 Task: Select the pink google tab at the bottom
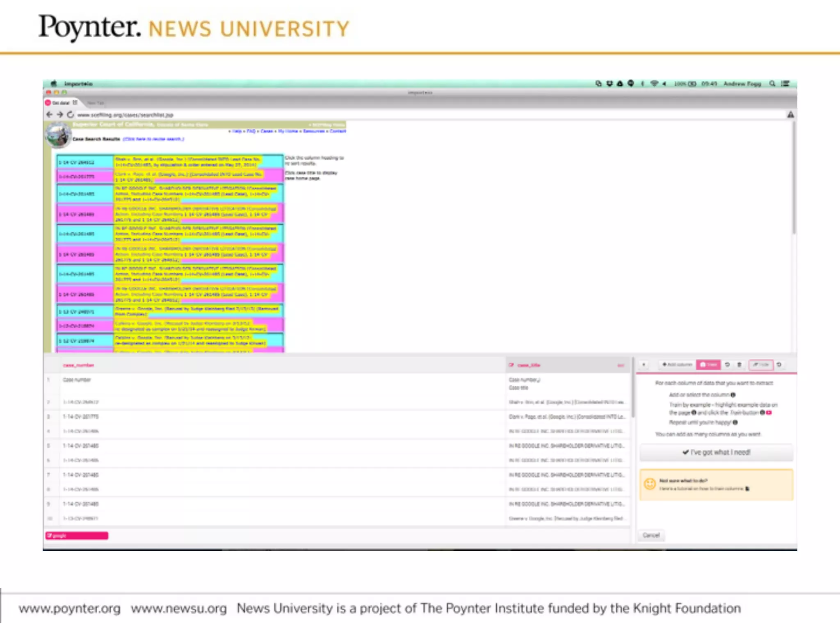pos(77,536)
